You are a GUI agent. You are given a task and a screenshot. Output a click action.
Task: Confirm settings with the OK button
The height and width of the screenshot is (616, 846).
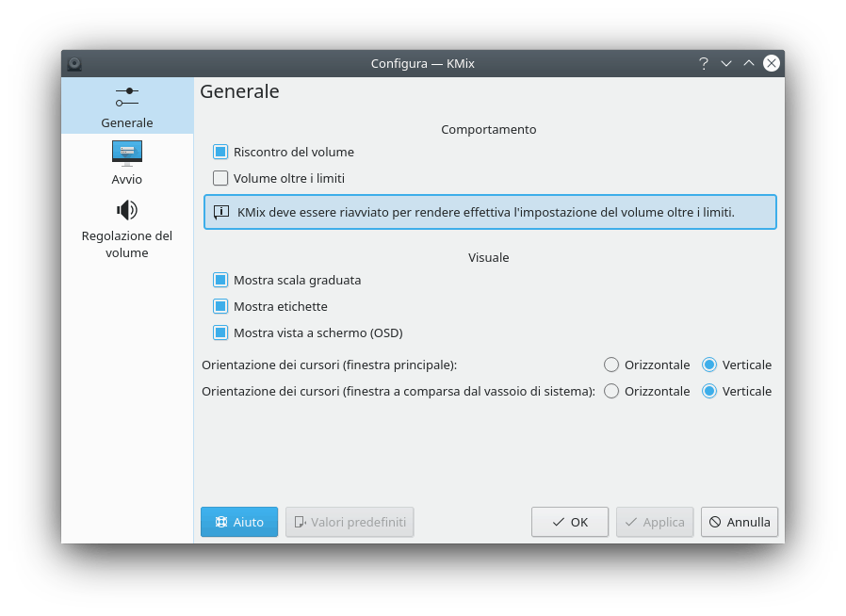tap(569, 522)
